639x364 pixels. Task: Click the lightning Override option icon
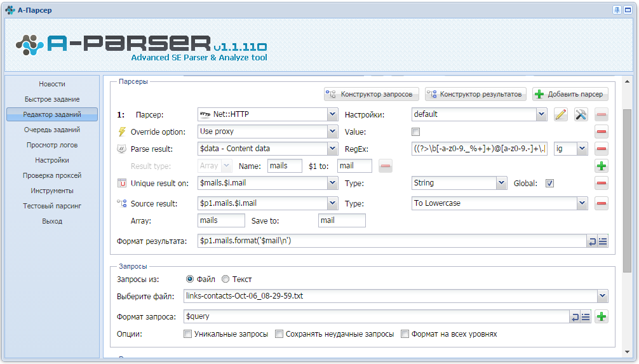coord(122,131)
